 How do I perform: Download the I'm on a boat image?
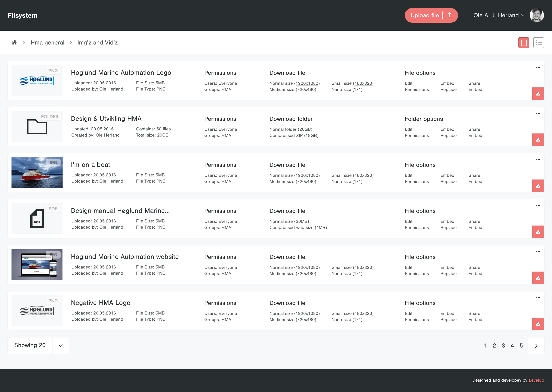coord(538,185)
